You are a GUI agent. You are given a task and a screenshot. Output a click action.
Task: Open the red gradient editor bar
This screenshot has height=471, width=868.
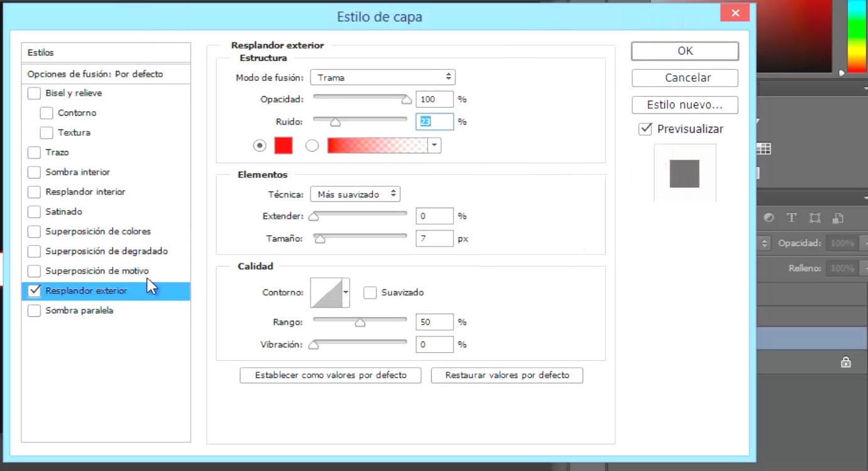[x=377, y=146]
